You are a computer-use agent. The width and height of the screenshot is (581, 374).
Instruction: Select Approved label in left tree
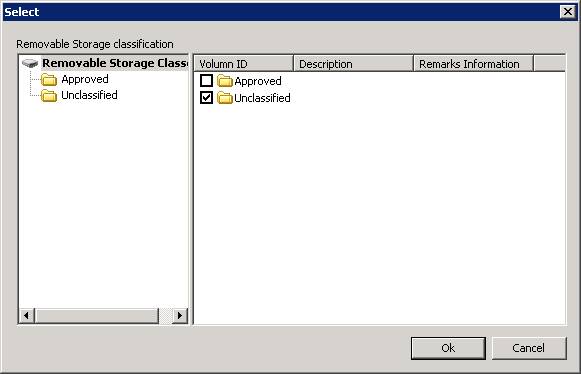tap(85, 79)
